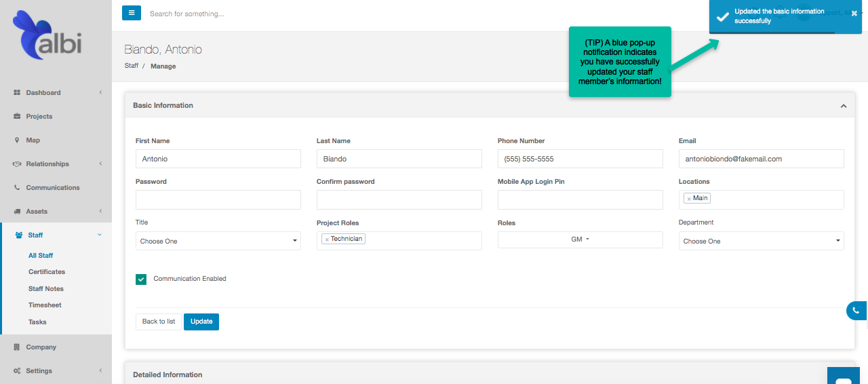Click the Password field
Screen dimensions: 868x384
click(x=218, y=199)
